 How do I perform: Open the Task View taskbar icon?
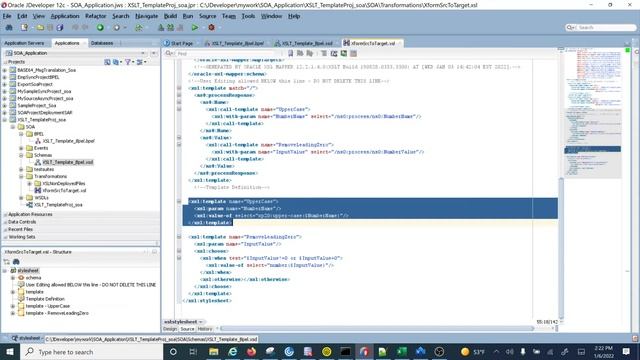point(193,351)
